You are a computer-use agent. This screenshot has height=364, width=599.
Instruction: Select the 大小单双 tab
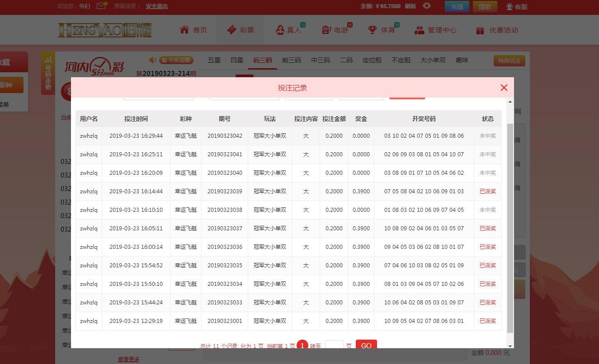point(433,60)
